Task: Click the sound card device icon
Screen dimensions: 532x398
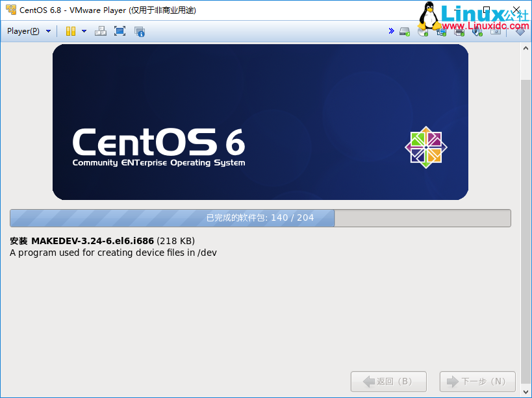Action: (477, 31)
